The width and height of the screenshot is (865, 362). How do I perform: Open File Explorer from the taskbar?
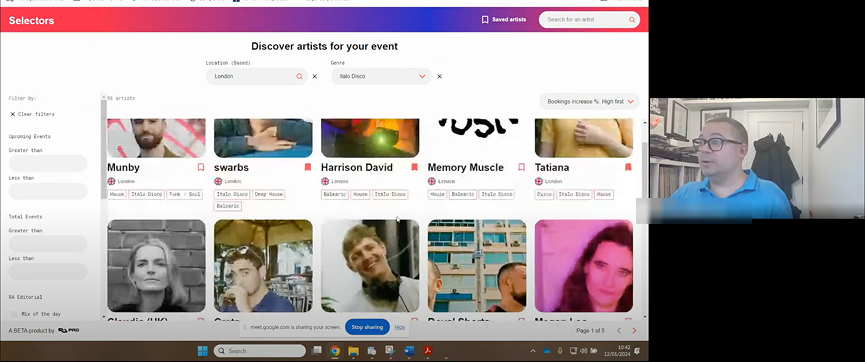point(353,351)
